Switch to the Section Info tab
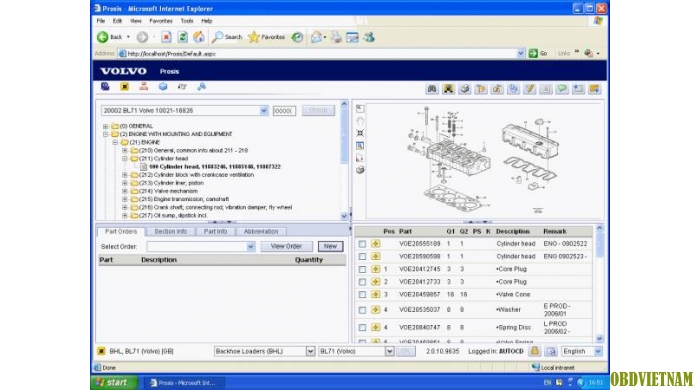Screen dimensions: 700x390 pos(171,232)
